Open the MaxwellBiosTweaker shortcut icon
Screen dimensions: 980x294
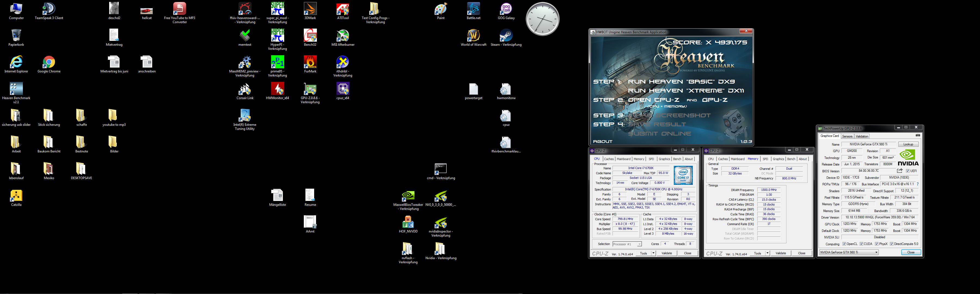coord(408,200)
